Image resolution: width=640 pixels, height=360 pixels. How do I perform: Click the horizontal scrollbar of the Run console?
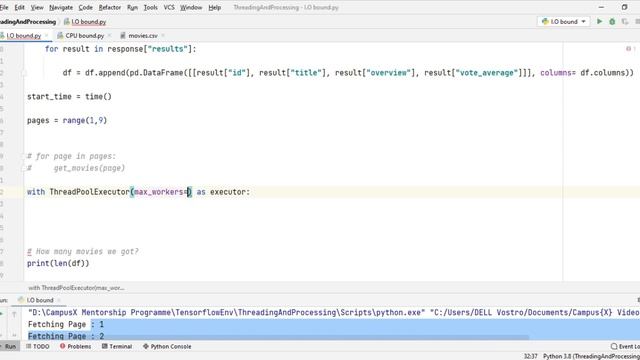pos(278,338)
